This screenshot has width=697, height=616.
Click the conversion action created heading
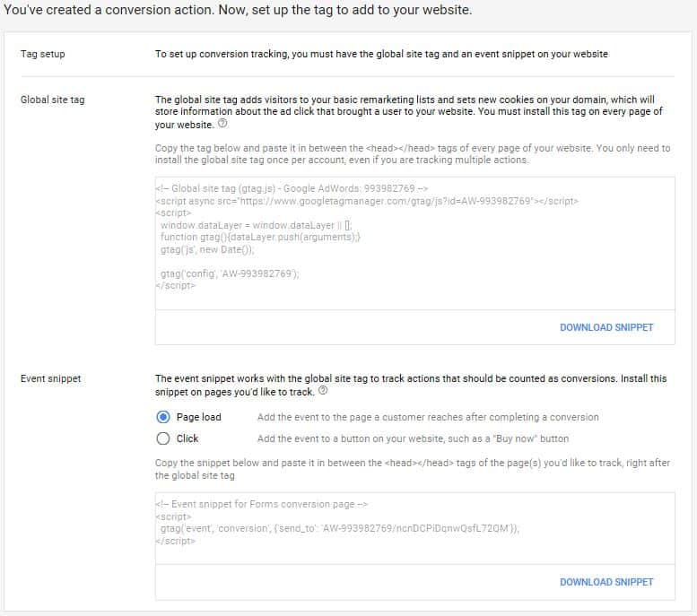(238, 10)
